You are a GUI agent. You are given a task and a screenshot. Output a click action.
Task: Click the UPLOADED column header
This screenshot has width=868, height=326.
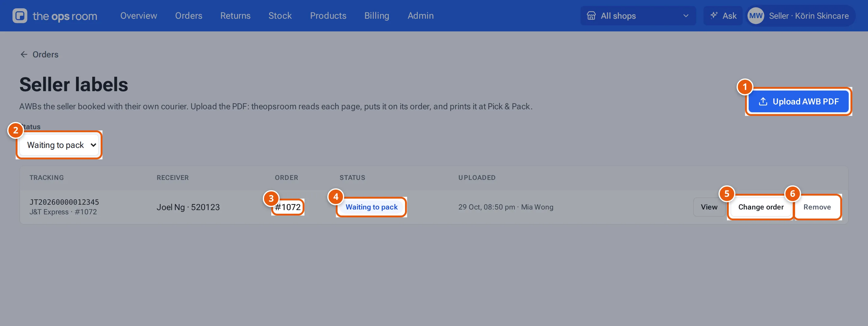point(477,177)
